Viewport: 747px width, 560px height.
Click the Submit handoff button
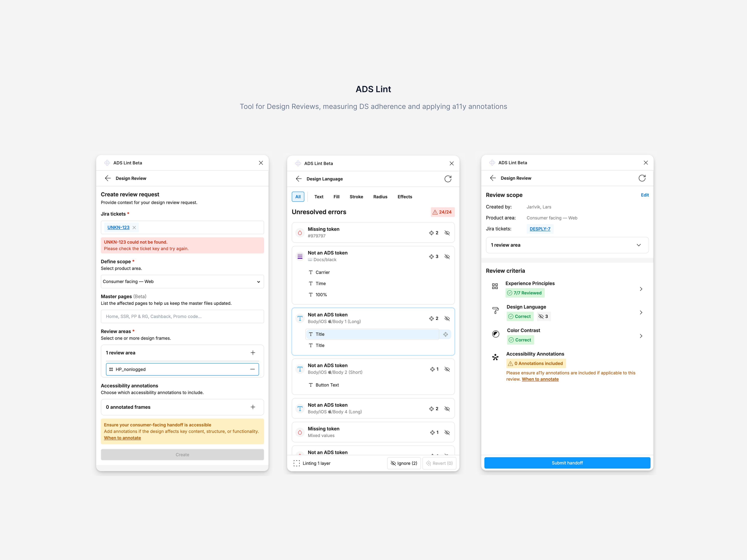click(567, 463)
